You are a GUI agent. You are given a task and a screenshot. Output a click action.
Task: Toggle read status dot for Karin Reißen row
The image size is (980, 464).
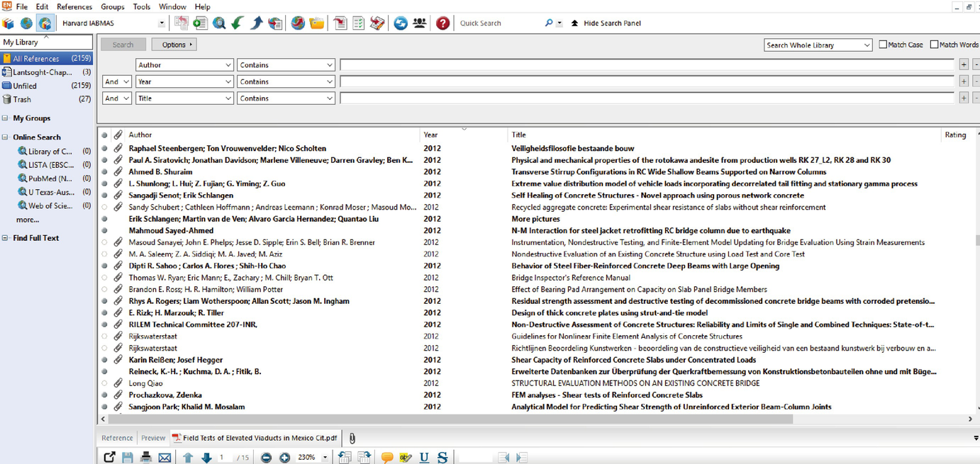(x=104, y=360)
